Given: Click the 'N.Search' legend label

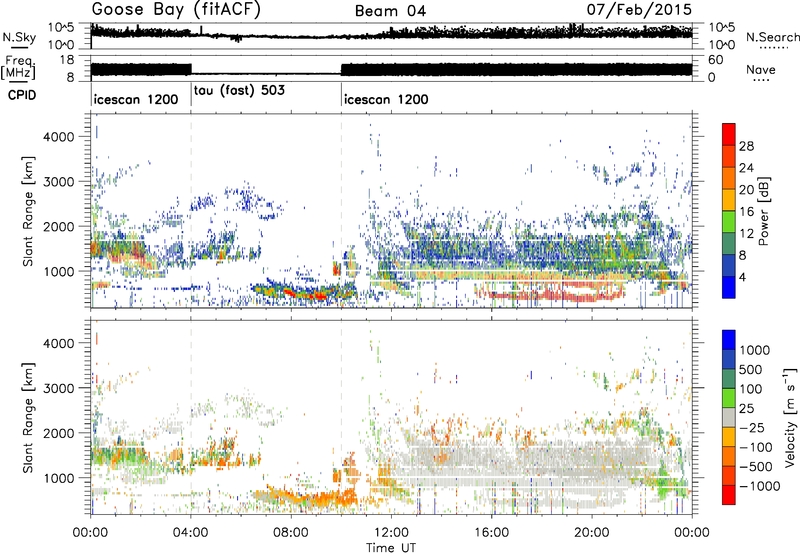Looking at the screenshot, I should pos(772,37).
